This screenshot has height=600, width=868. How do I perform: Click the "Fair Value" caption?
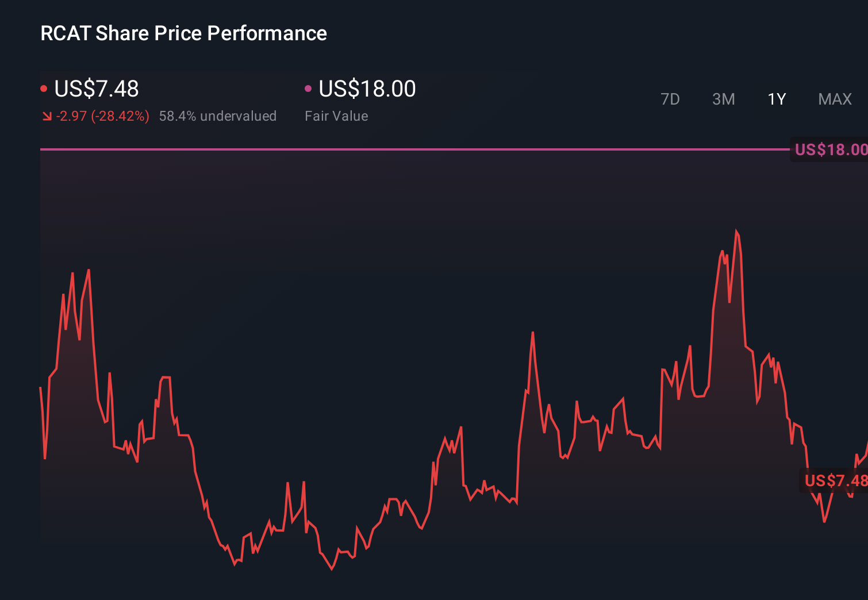[336, 116]
